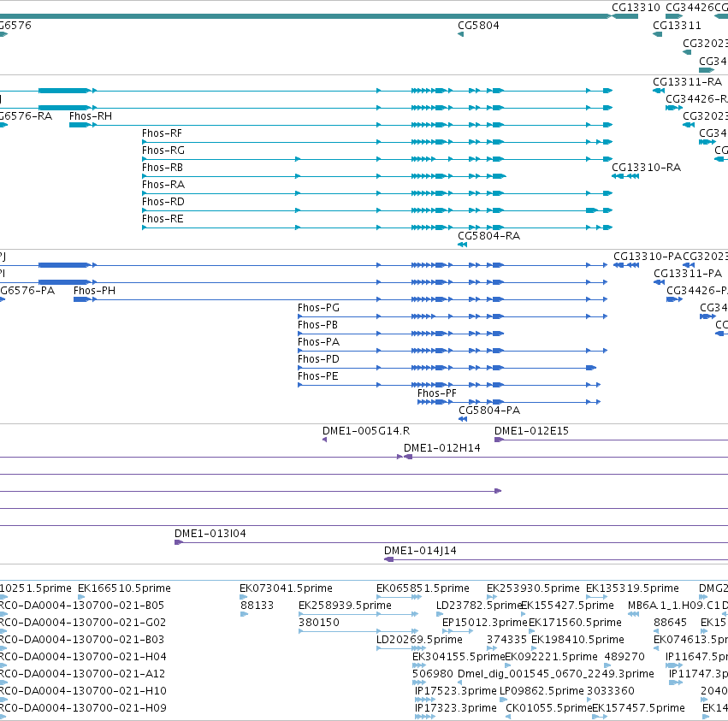Screen dimensions: 728x721
Task: Select RC0-DA0004-130700-021-H04 EST label
Action: tap(83, 657)
